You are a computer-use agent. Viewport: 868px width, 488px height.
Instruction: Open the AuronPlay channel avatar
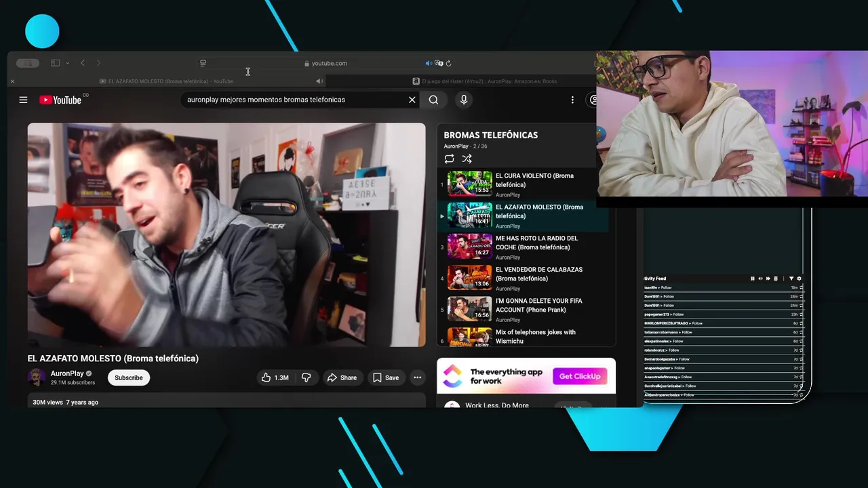tap(37, 378)
